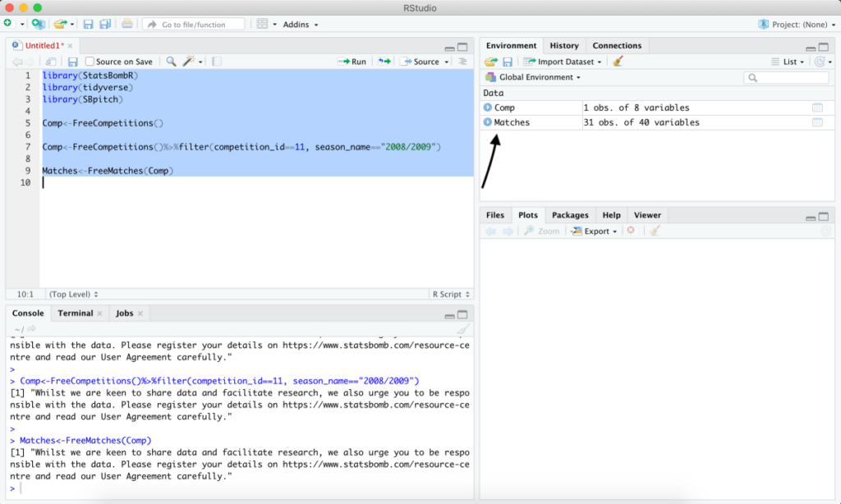841x504 pixels.
Task: Switch to the Terminal tab
Action: point(76,313)
